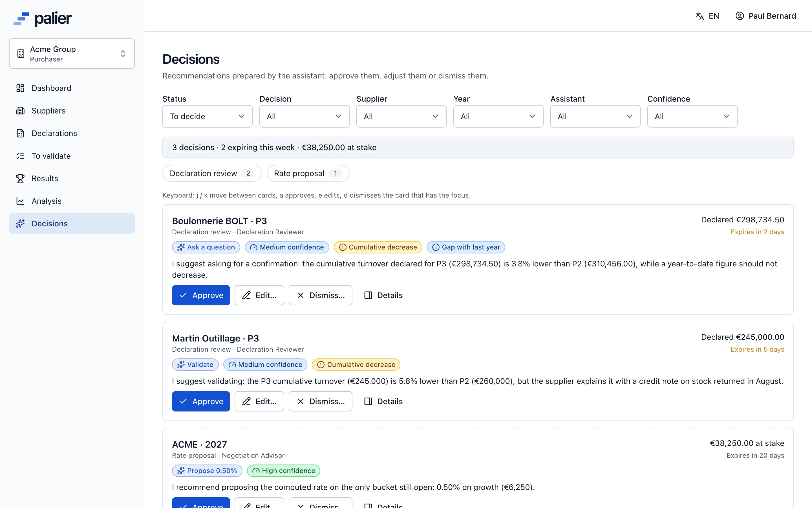
Task: Click the language translate icon
Action: pos(700,16)
